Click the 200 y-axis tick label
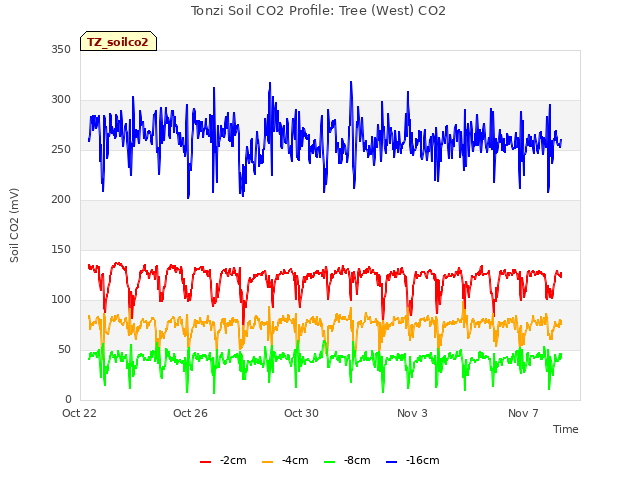 (x=61, y=200)
